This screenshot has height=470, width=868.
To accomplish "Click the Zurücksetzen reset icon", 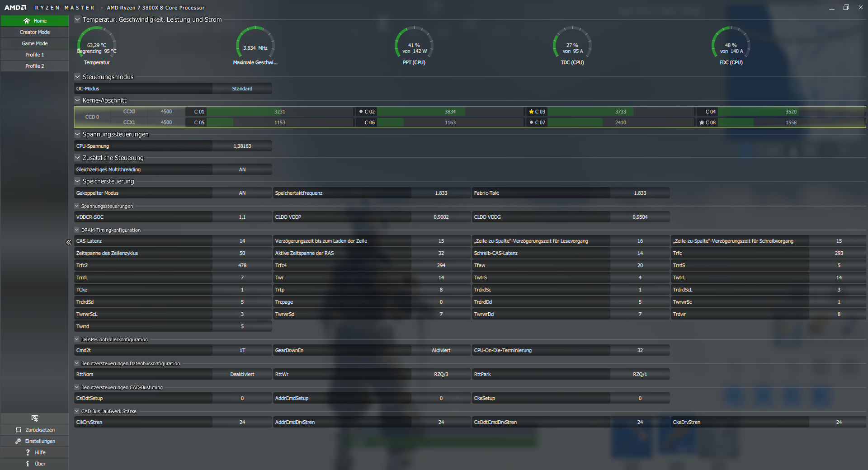I will (19, 430).
